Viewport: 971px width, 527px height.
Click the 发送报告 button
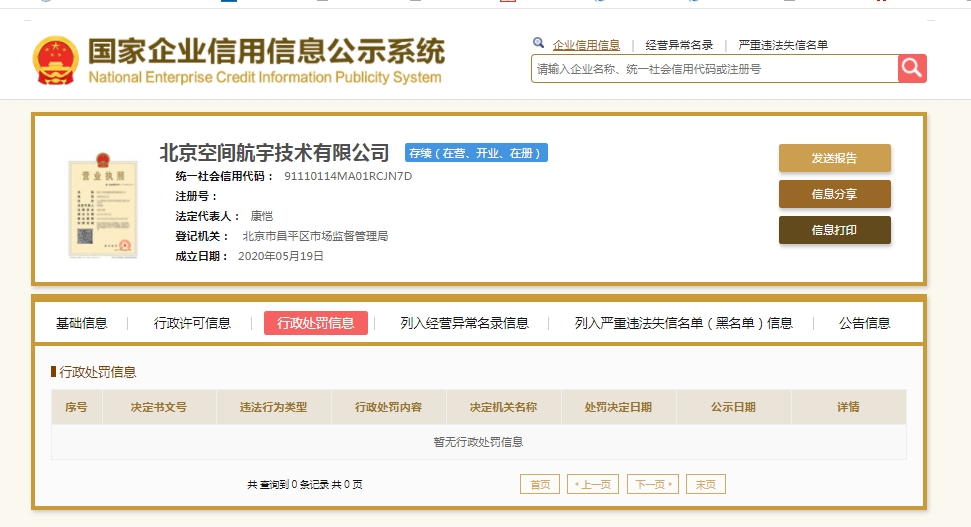tap(835, 158)
